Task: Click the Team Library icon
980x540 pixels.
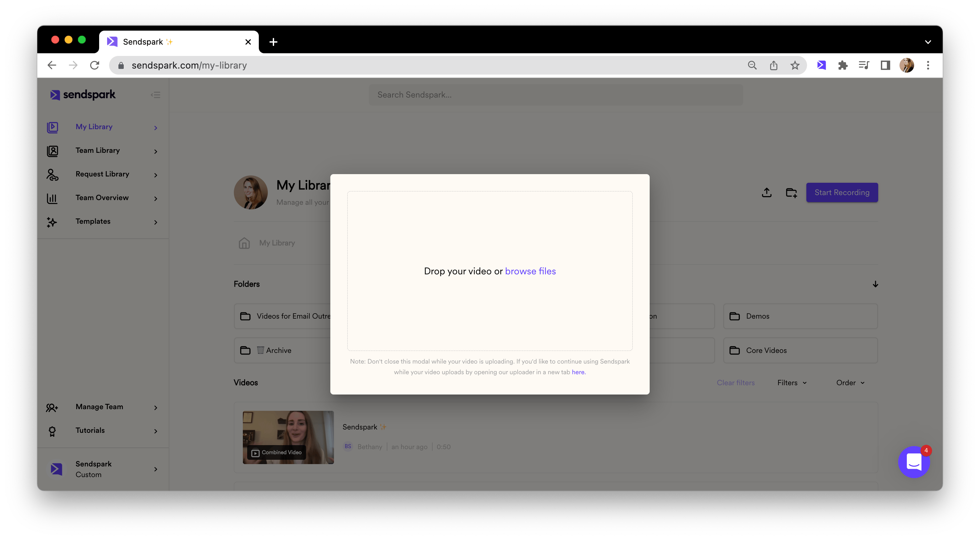Action: click(53, 151)
